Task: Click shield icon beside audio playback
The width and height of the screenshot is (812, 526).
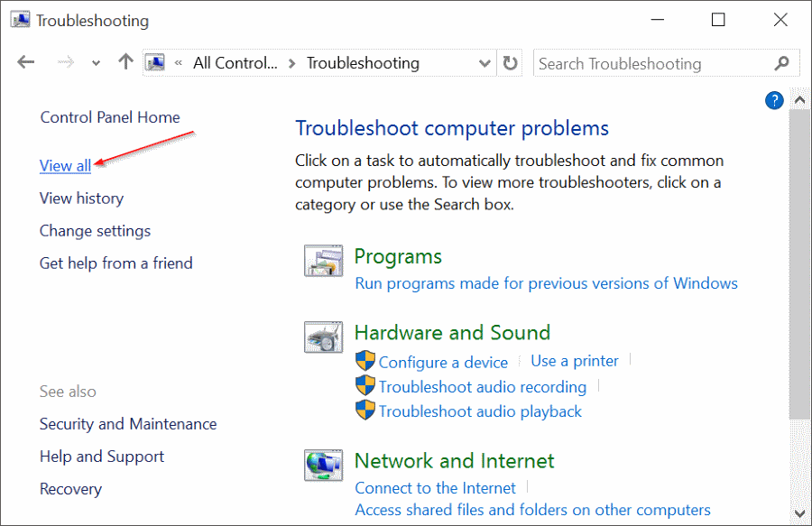Action: [365, 410]
